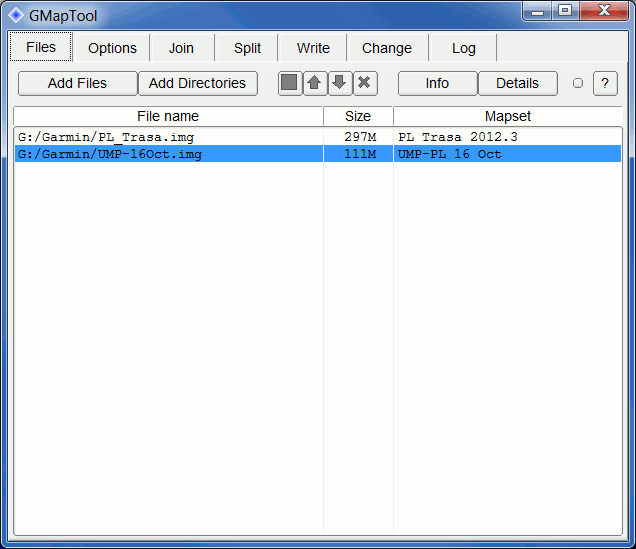Open the Options tab
636x549 pixels.
click(112, 48)
